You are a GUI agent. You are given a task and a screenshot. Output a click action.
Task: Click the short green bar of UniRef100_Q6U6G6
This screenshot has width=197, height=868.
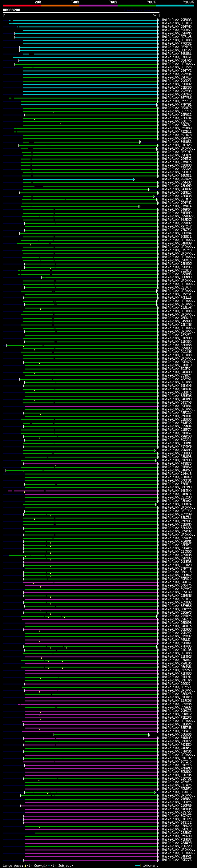(102, 735)
